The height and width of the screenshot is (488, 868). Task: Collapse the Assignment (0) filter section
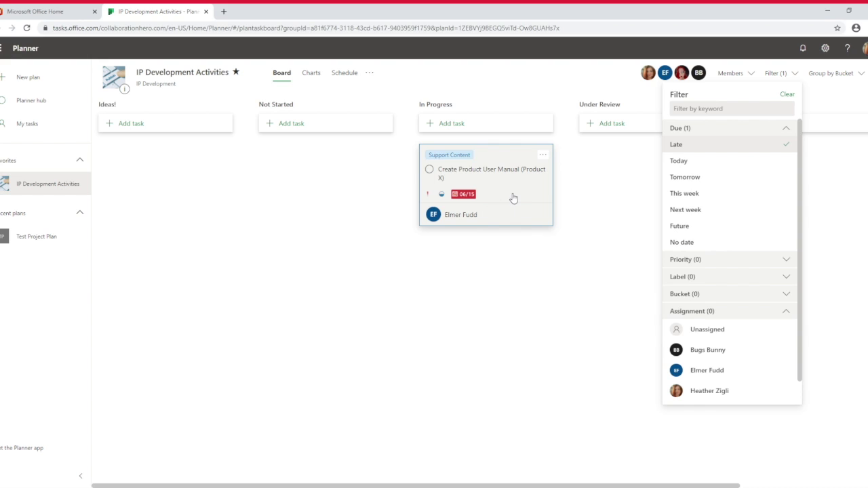point(730,311)
